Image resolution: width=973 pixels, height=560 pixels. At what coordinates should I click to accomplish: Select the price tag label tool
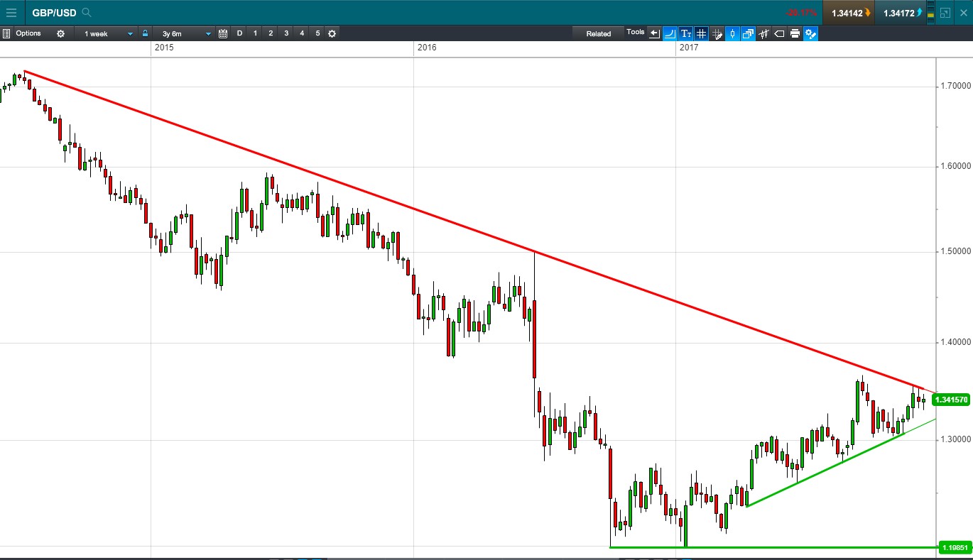click(x=779, y=33)
